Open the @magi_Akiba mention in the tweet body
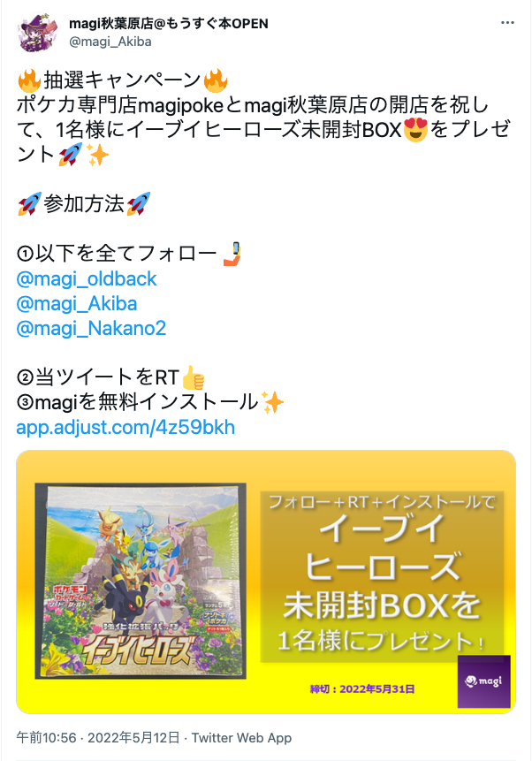532x761 pixels. 77,304
